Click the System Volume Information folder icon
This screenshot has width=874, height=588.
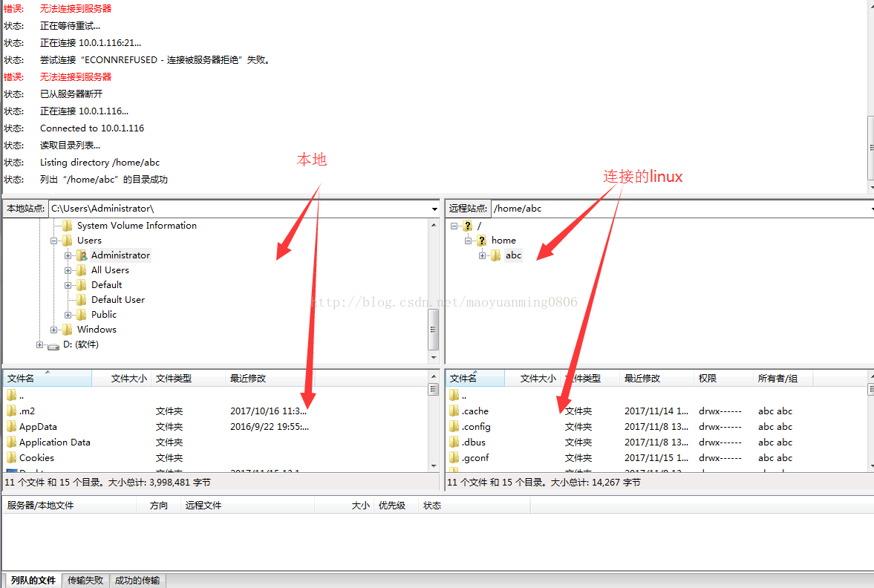coord(68,225)
